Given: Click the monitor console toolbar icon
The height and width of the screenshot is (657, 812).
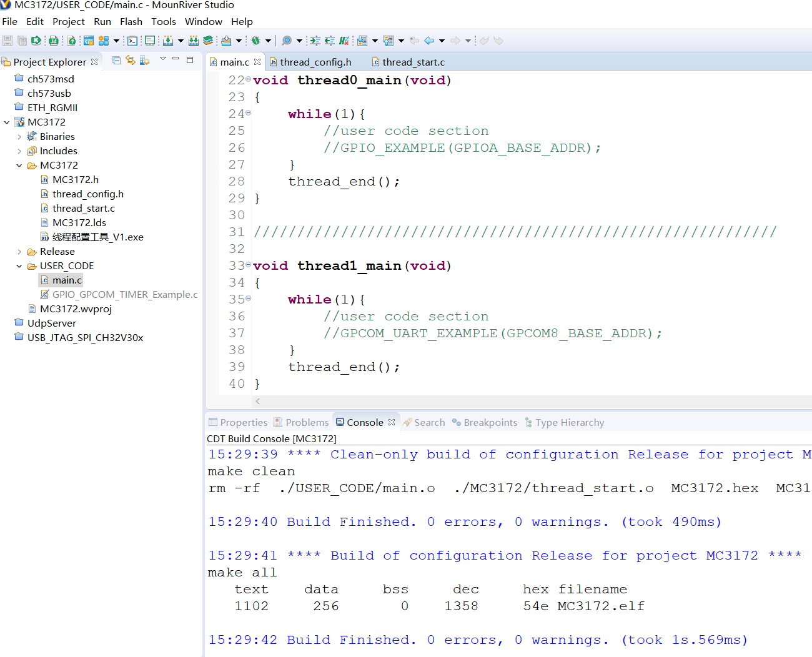Looking at the screenshot, I should click(150, 41).
